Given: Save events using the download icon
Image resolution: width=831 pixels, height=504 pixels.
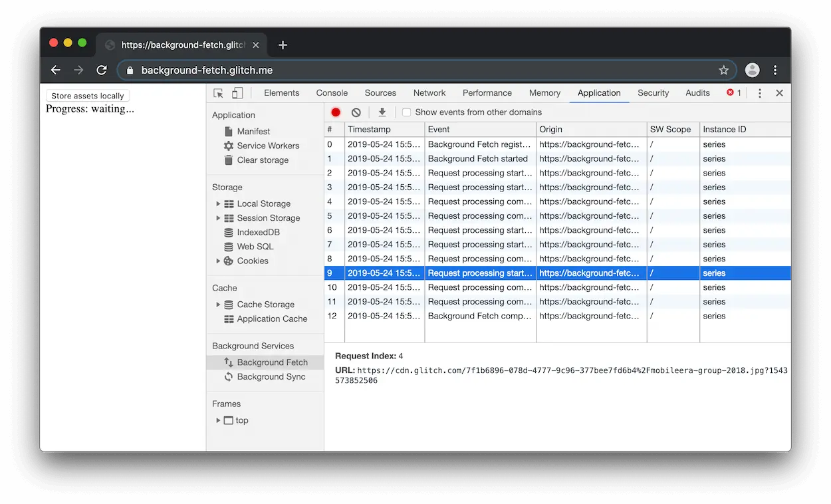Looking at the screenshot, I should coord(382,112).
